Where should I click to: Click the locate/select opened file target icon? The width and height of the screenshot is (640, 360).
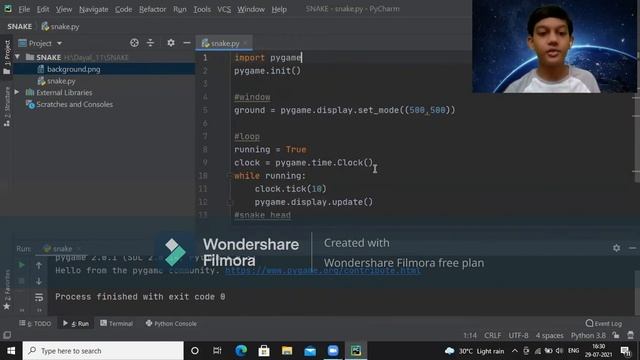pos(134,43)
